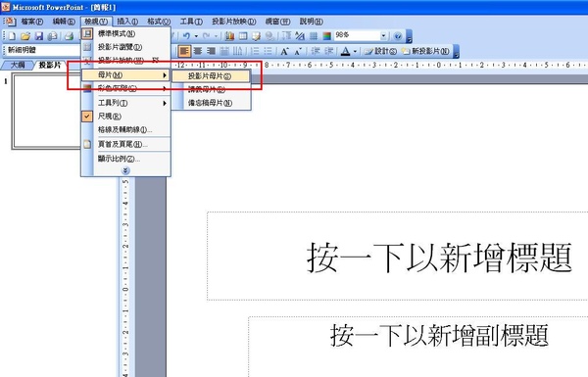Click the Help question mark icon
This screenshot has width=588, height=377.
(x=398, y=36)
